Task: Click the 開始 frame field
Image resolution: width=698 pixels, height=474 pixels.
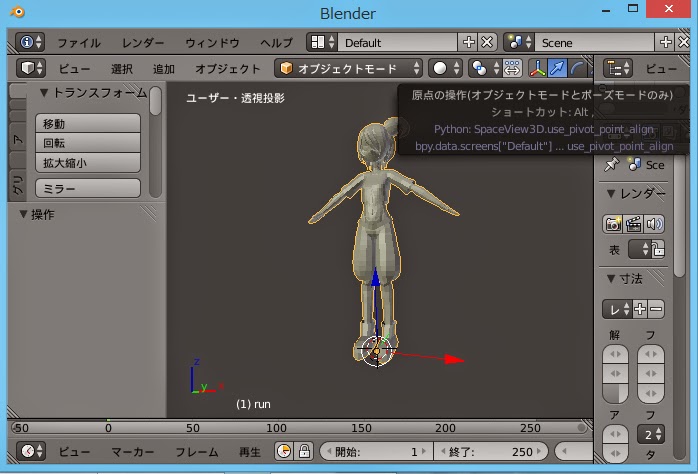Action: tap(376, 451)
